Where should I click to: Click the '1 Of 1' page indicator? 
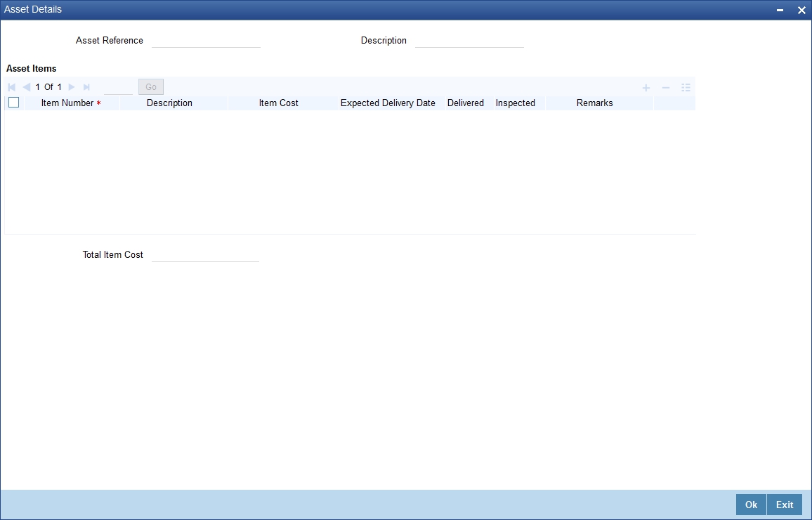click(x=48, y=87)
